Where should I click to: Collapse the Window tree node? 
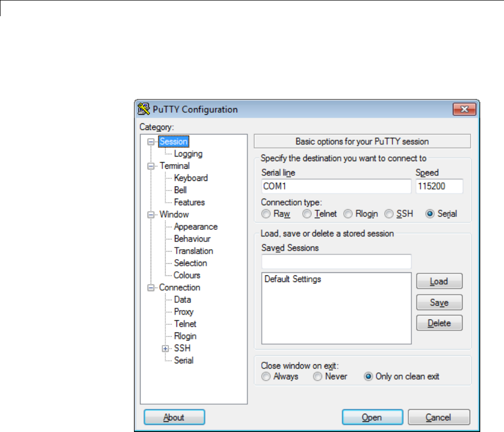pos(151,215)
